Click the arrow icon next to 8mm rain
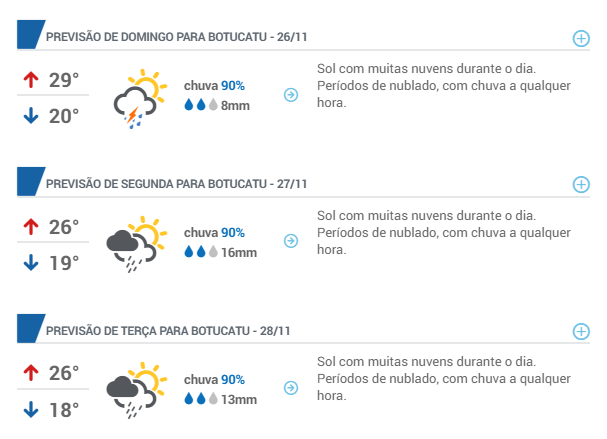 click(x=291, y=94)
